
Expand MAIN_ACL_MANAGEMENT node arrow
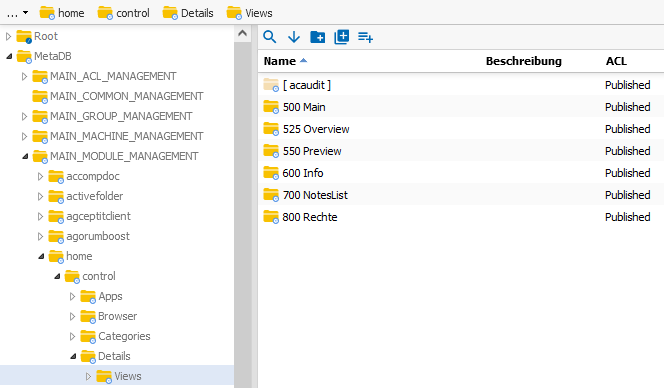(24, 76)
